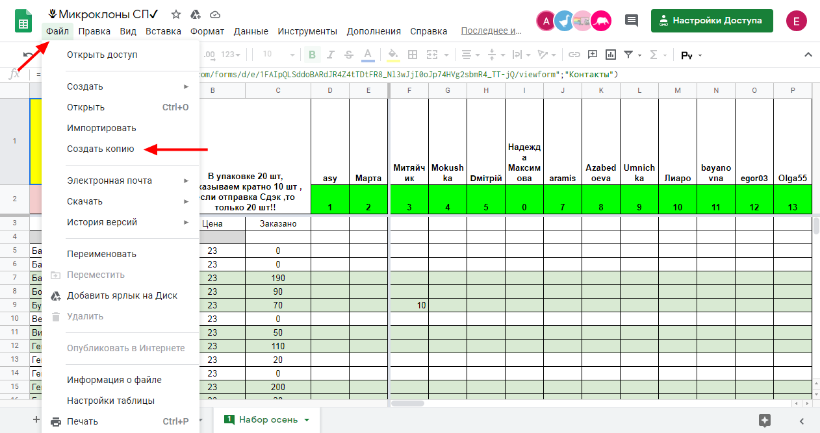Toggle italic text formatting

[x=331, y=55]
